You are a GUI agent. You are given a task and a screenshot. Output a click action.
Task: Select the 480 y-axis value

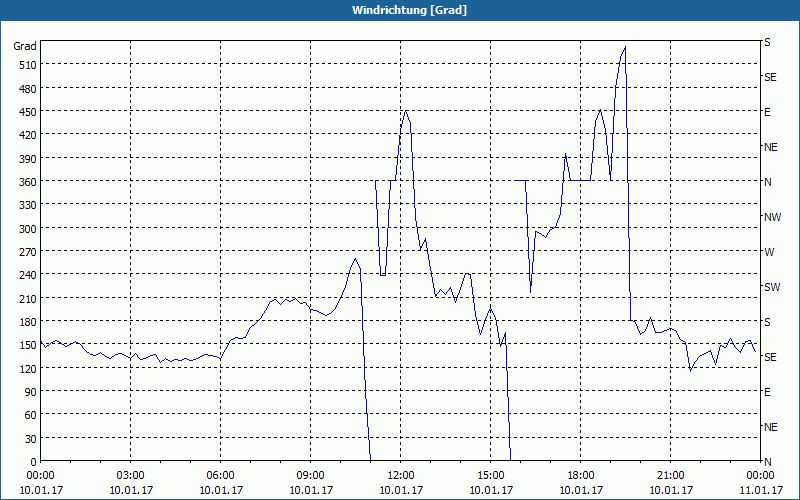(28, 89)
